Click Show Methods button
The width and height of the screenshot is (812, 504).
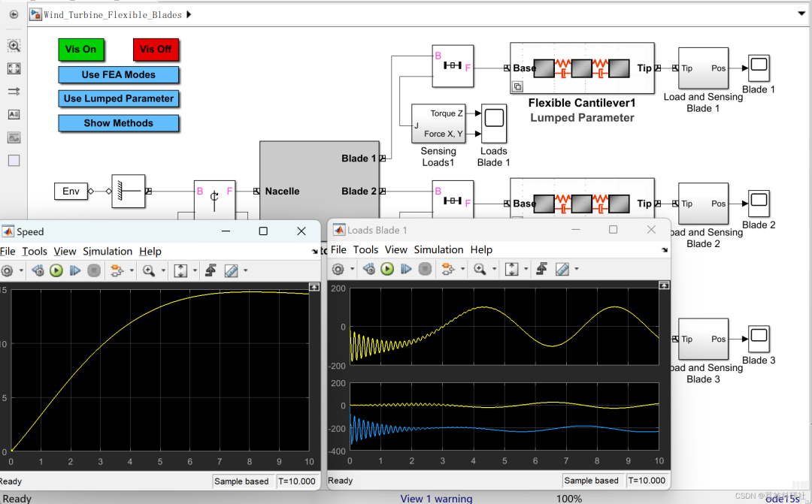[x=119, y=123]
